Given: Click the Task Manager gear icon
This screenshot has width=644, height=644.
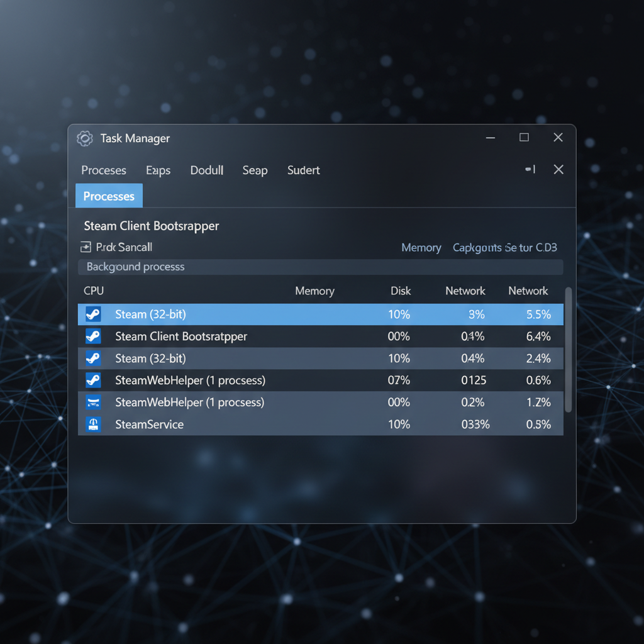Looking at the screenshot, I should pos(85,139).
